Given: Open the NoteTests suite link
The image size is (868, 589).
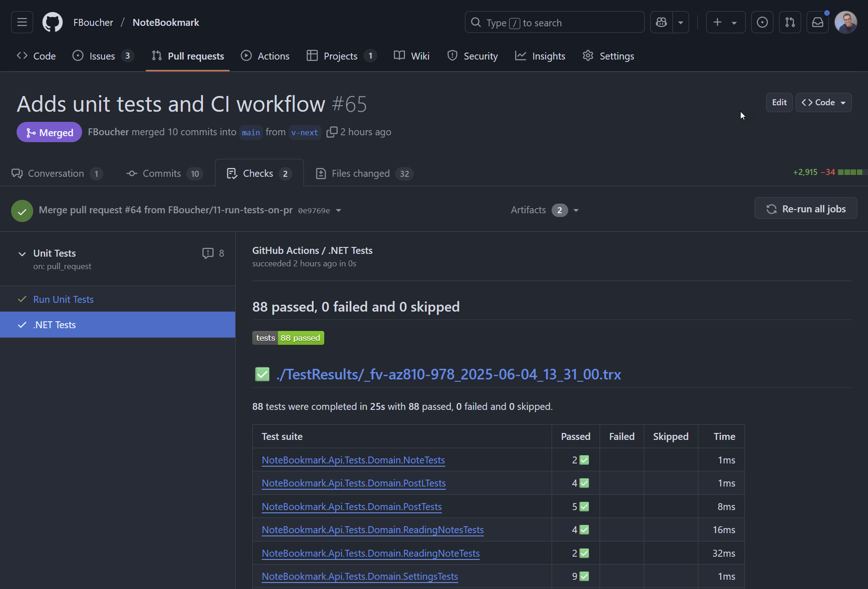Looking at the screenshot, I should pos(353,460).
